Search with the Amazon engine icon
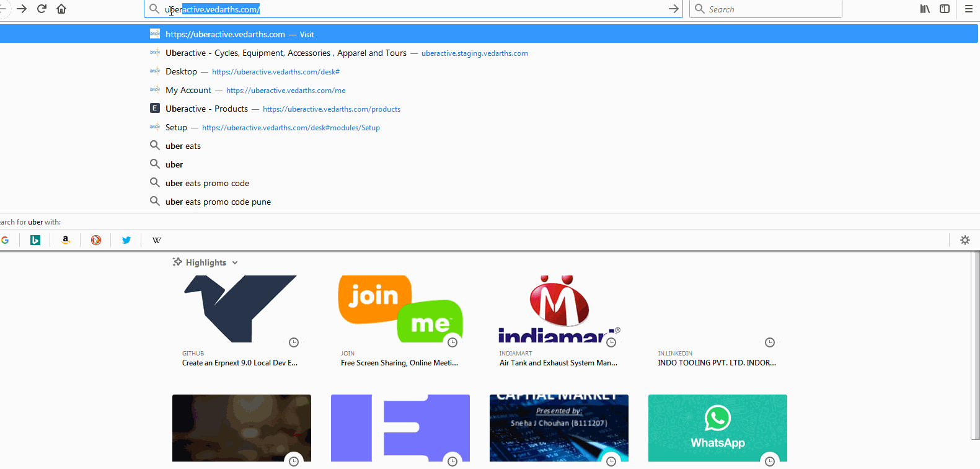 66,240
